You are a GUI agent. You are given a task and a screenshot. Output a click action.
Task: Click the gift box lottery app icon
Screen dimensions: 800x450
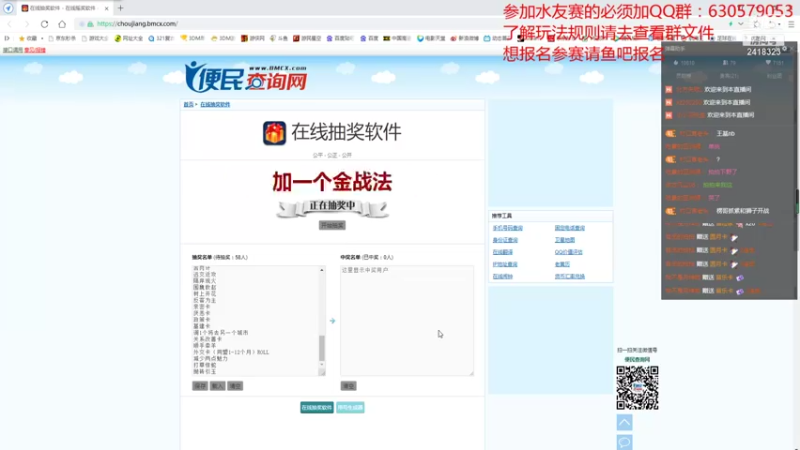tap(274, 133)
